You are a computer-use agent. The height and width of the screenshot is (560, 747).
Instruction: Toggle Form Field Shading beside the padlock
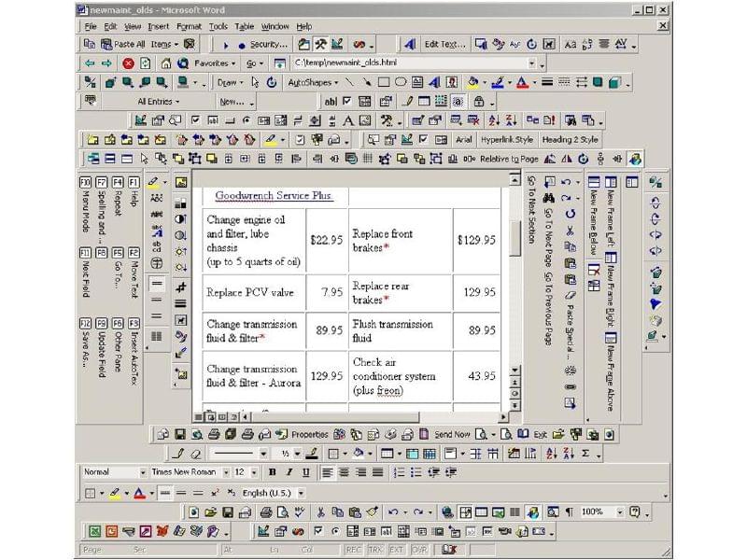point(458,102)
